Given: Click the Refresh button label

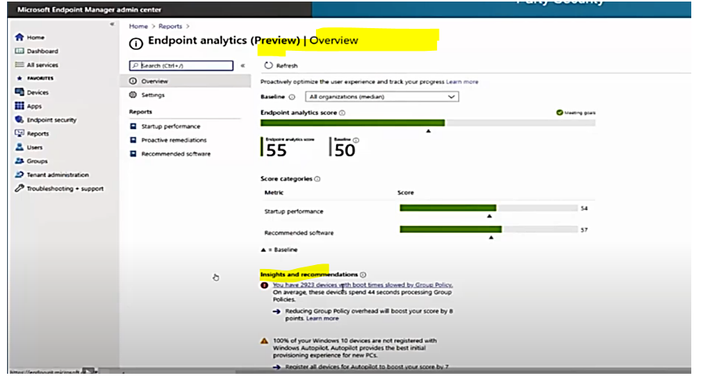Looking at the screenshot, I should point(287,65).
